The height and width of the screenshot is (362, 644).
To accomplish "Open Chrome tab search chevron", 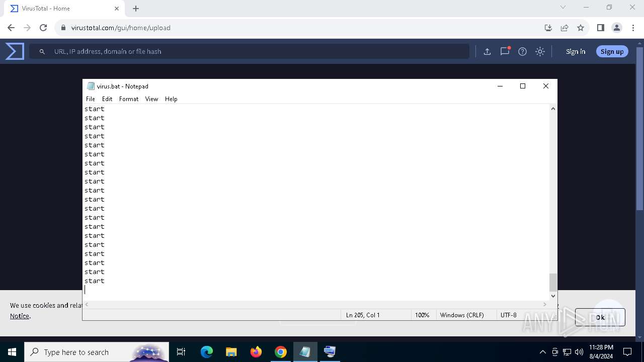I will 563,8.
